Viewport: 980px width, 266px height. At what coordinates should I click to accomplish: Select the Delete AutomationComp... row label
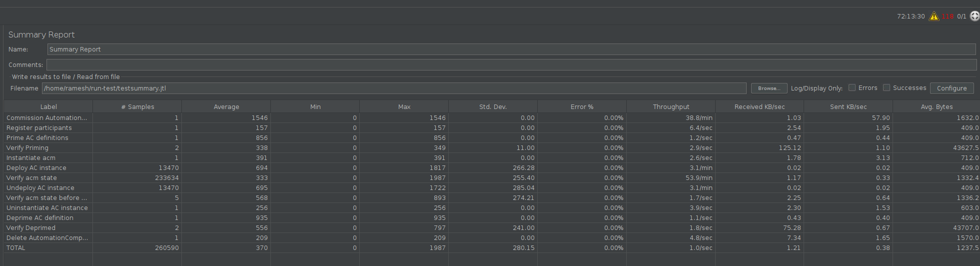pyautogui.click(x=47, y=237)
